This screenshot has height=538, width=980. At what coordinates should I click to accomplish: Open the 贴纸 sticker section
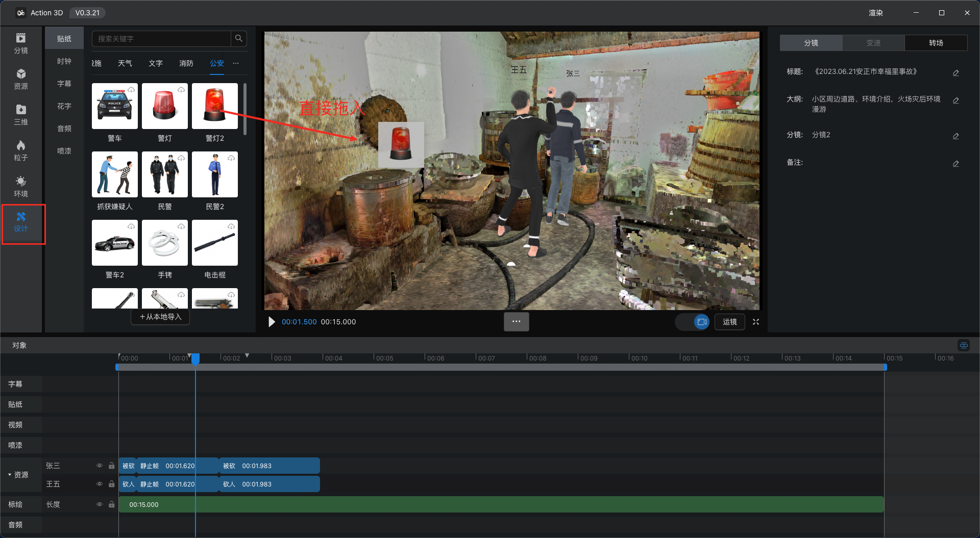(x=64, y=39)
